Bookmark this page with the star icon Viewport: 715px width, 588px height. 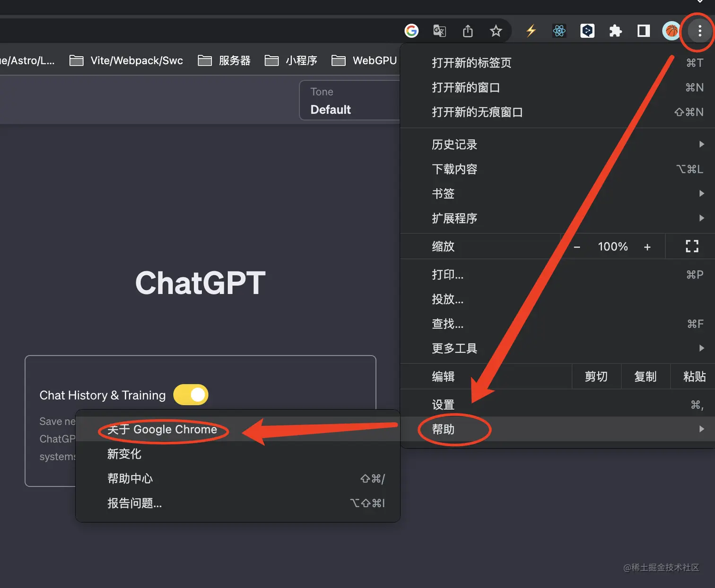tap(496, 31)
